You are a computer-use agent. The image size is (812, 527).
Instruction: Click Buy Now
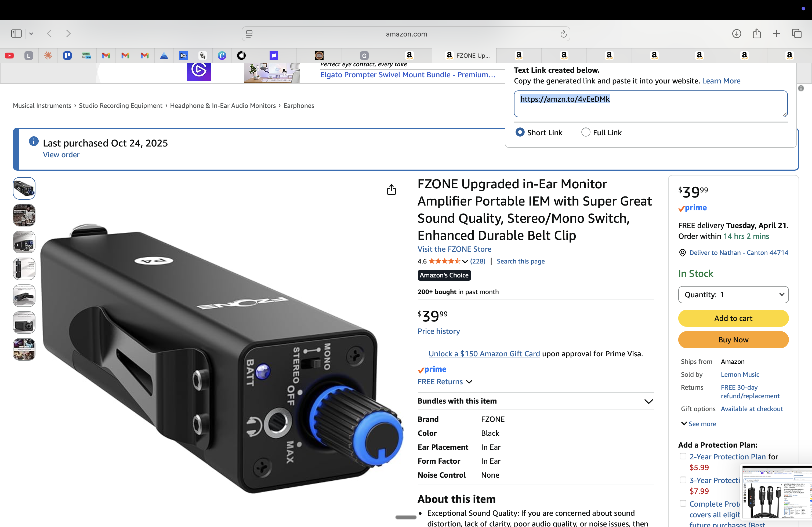[733, 339]
